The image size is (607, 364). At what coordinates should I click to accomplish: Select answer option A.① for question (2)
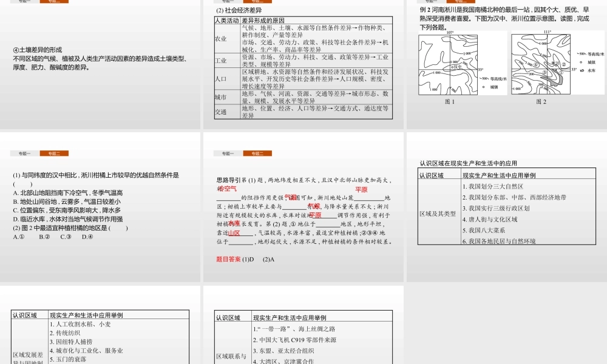pyautogui.click(x=18, y=237)
